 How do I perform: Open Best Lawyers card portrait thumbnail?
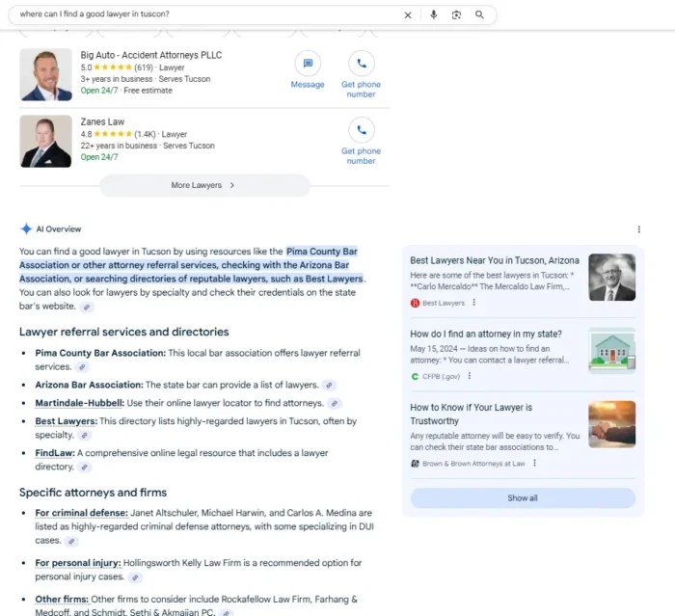(611, 278)
